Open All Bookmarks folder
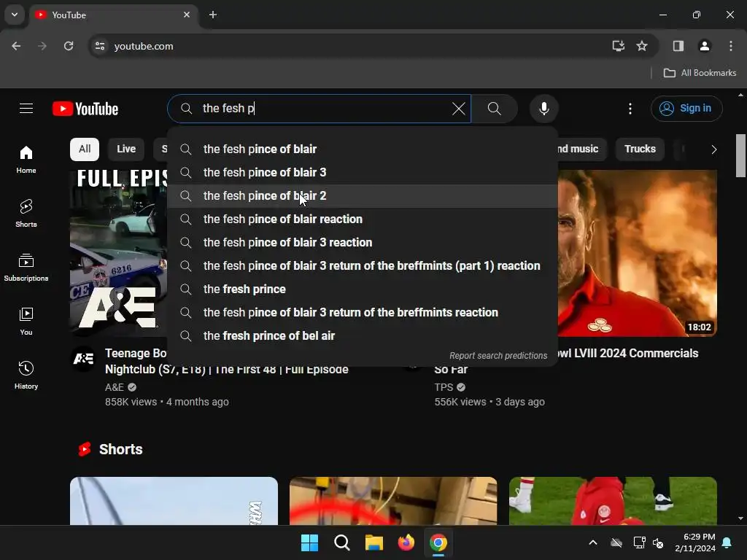This screenshot has height=560, width=747. [700, 73]
